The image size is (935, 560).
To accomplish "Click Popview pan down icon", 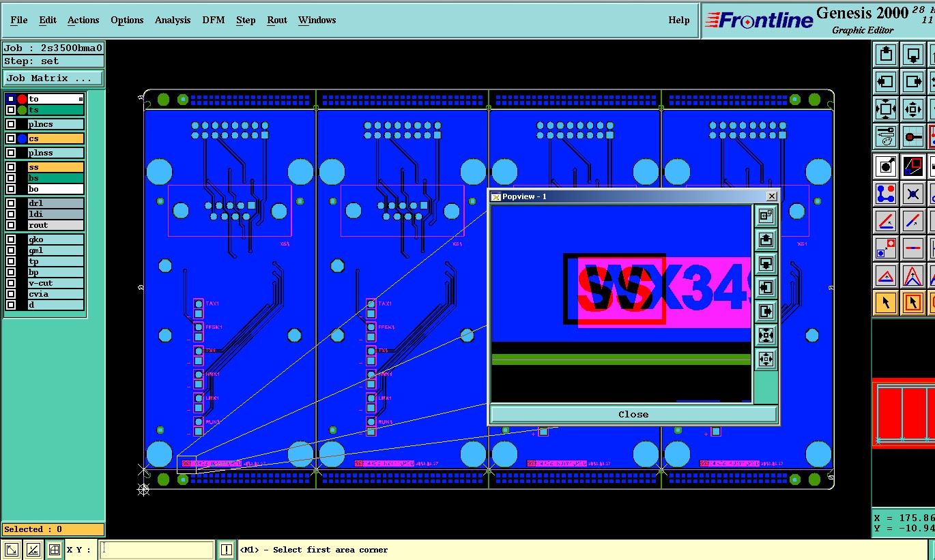I will click(766, 263).
